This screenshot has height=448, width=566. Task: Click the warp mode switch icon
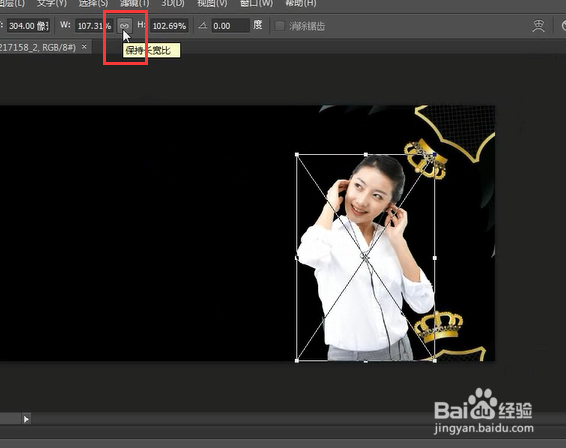pos(538,26)
